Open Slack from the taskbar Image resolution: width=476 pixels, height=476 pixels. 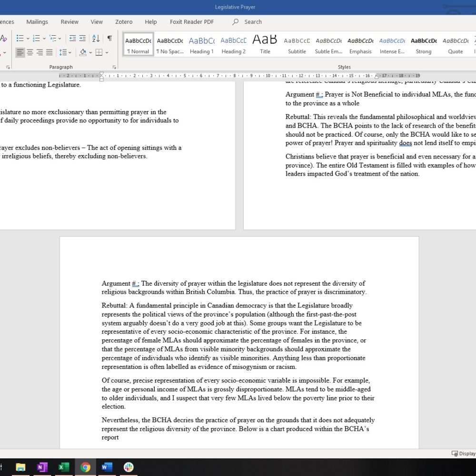tap(129, 467)
